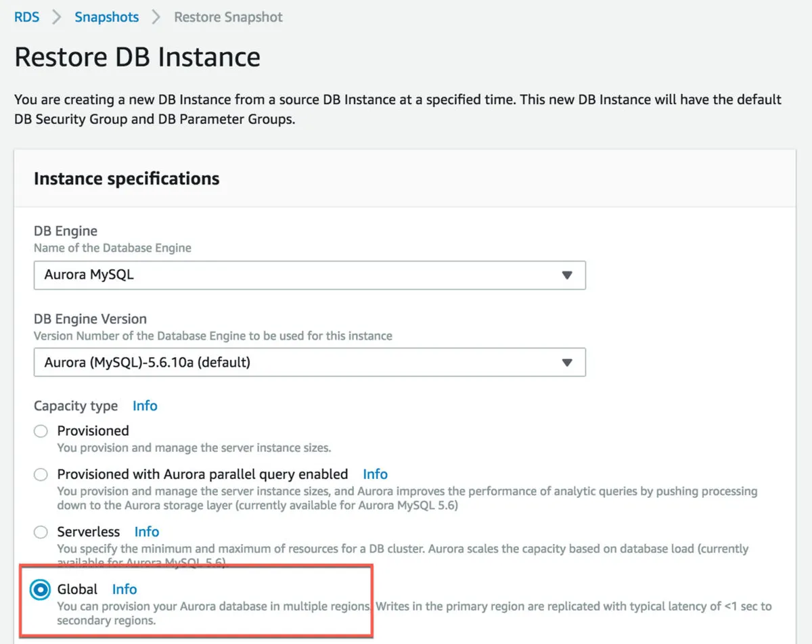The width and height of the screenshot is (812, 644).
Task: Open Info link next to Capacity type
Action: pyautogui.click(x=145, y=406)
